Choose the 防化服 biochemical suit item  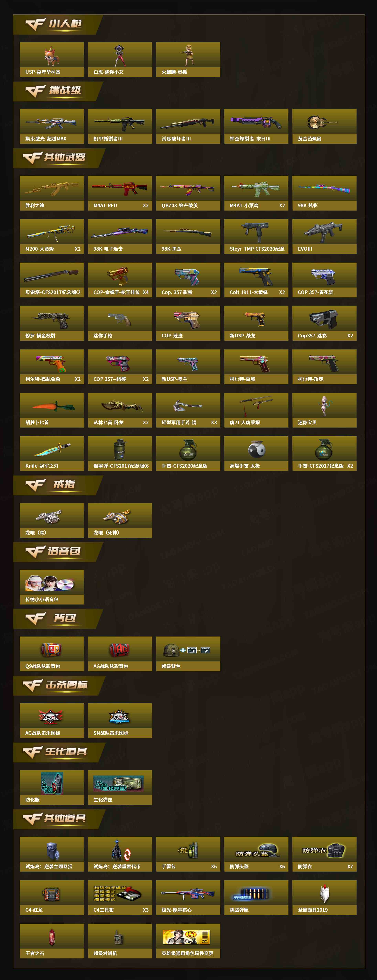click(52, 787)
